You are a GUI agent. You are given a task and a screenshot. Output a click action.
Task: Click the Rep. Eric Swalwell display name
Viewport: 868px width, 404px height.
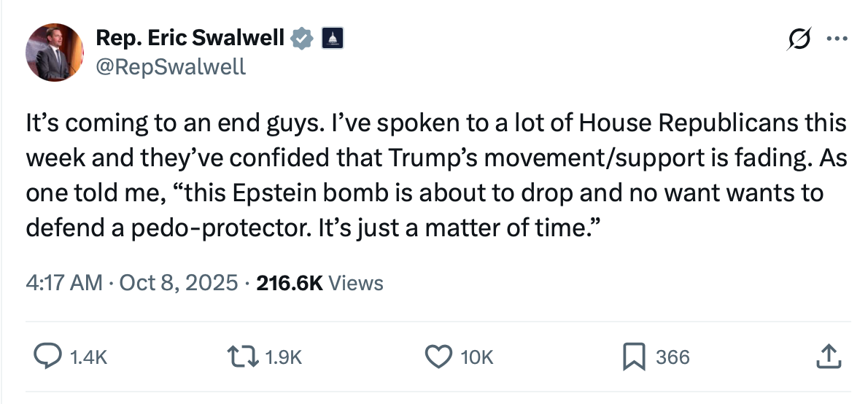(190, 38)
